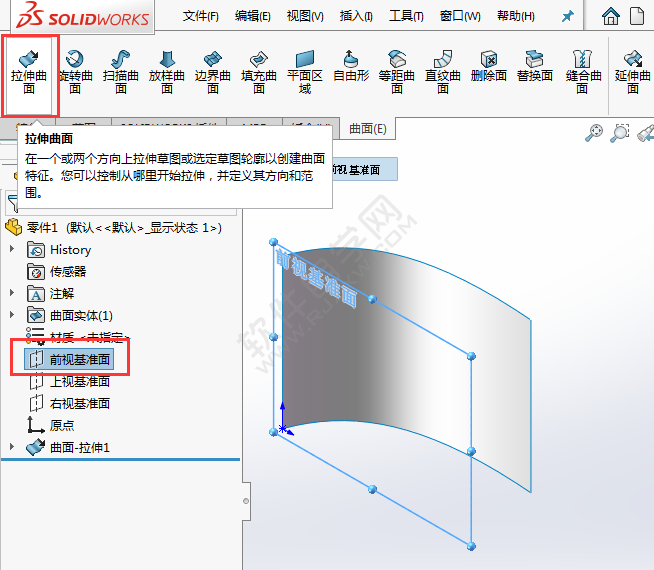This screenshot has height=570, width=654.
Task: Open the 窗口(W) menu
Action: click(460, 16)
